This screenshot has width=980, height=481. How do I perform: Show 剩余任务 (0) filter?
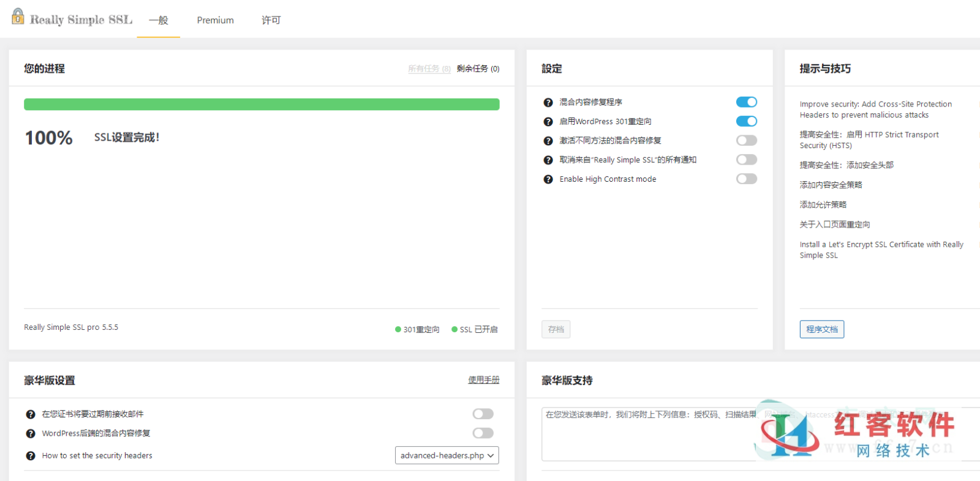(x=478, y=69)
